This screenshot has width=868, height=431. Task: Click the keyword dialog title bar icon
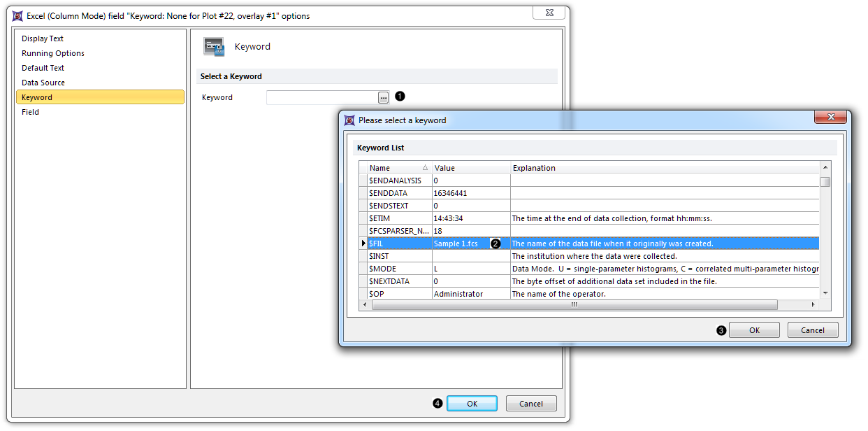click(x=349, y=120)
